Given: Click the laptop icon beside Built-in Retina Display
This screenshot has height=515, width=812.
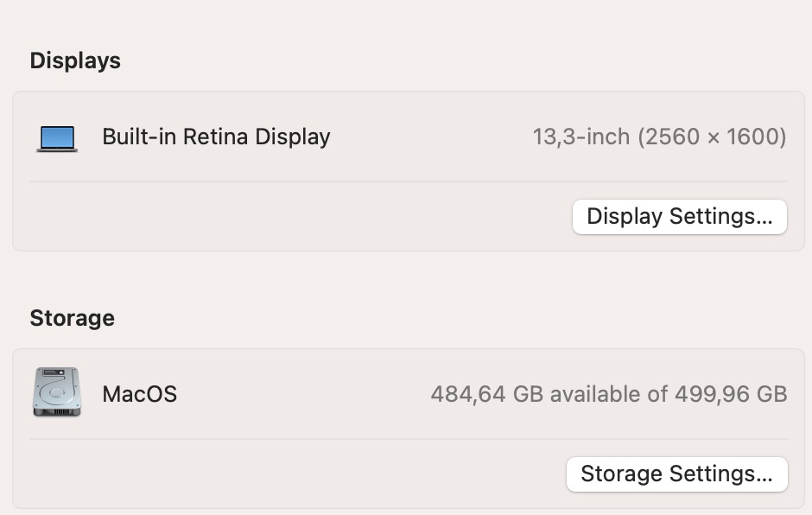Looking at the screenshot, I should (57, 137).
